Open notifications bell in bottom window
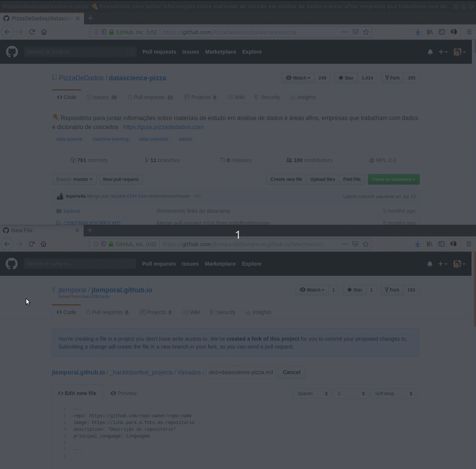476x469 pixels. pyautogui.click(x=430, y=264)
